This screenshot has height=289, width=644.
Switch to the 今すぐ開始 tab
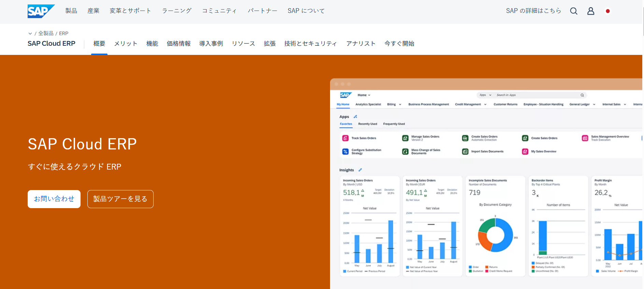click(399, 44)
